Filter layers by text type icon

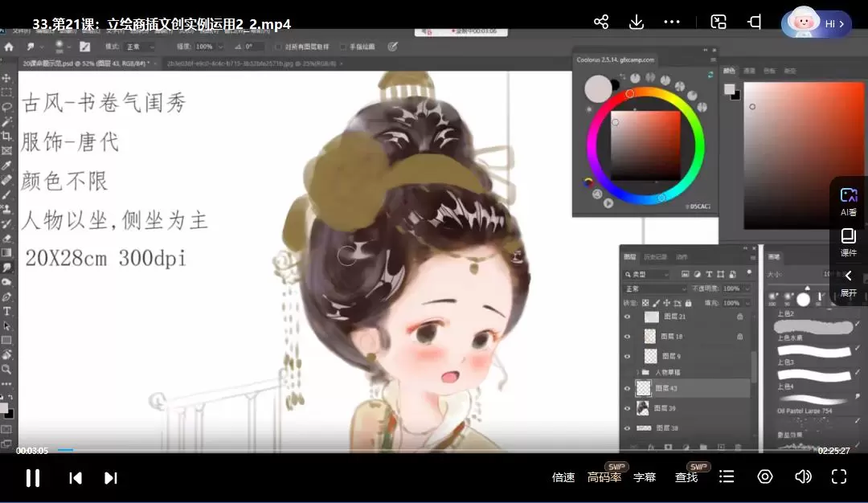point(709,274)
